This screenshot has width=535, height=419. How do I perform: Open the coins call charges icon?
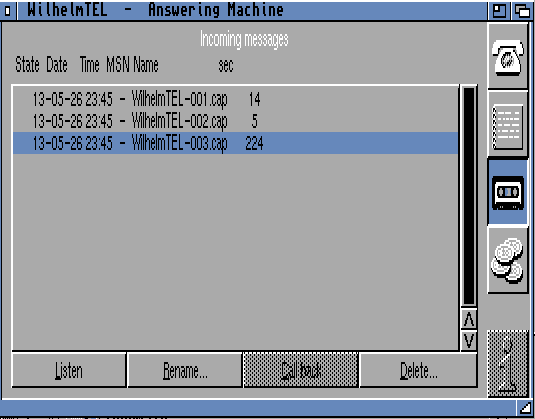pos(508,261)
